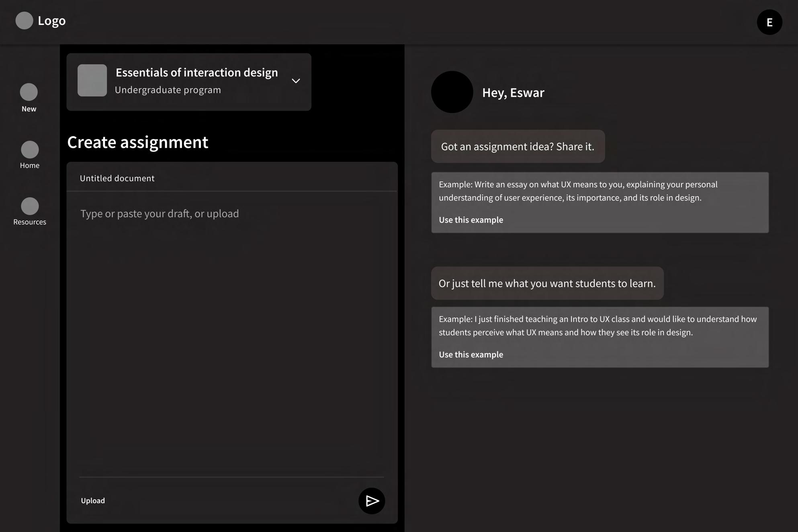Click the course thumbnail square

click(92, 80)
